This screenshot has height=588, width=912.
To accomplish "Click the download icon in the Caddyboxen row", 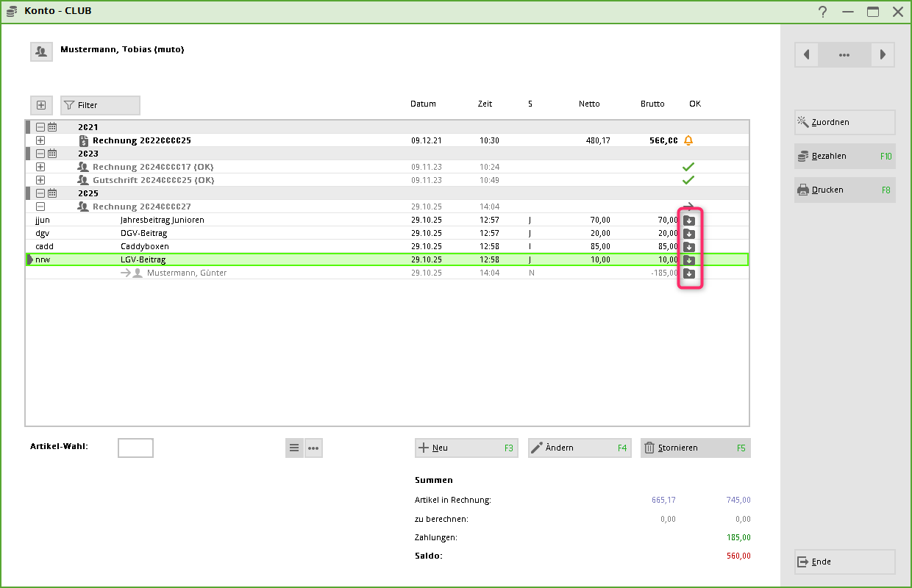I will tap(689, 246).
